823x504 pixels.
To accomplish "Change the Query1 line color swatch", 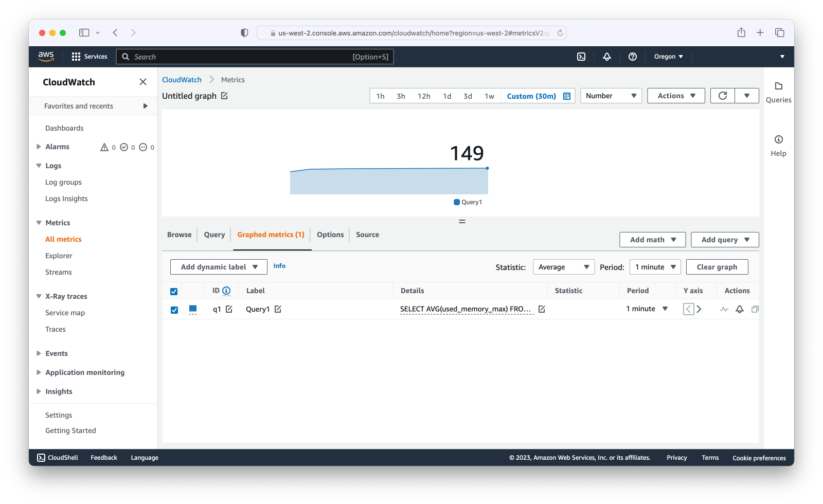I will (x=193, y=309).
